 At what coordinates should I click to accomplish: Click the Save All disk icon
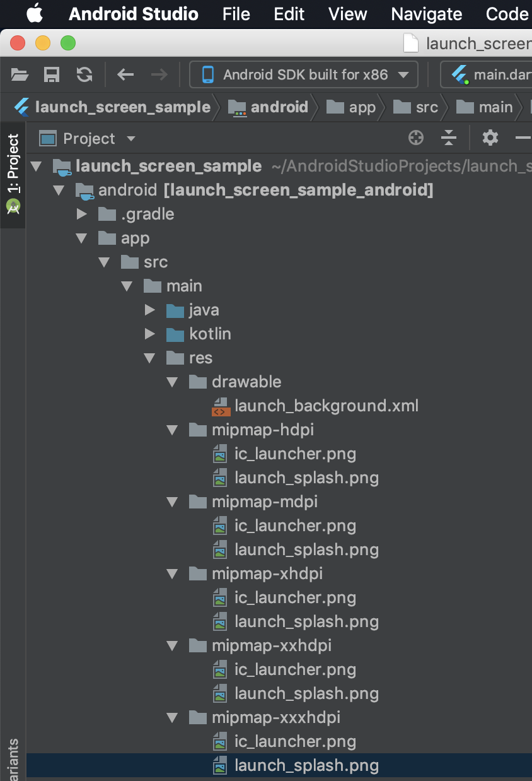point(52,75)
